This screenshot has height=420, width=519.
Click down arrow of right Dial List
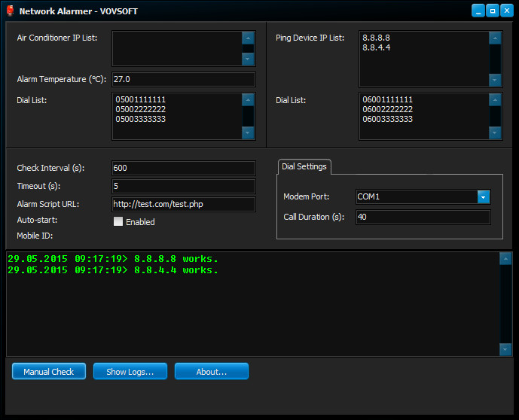(495, 132)
